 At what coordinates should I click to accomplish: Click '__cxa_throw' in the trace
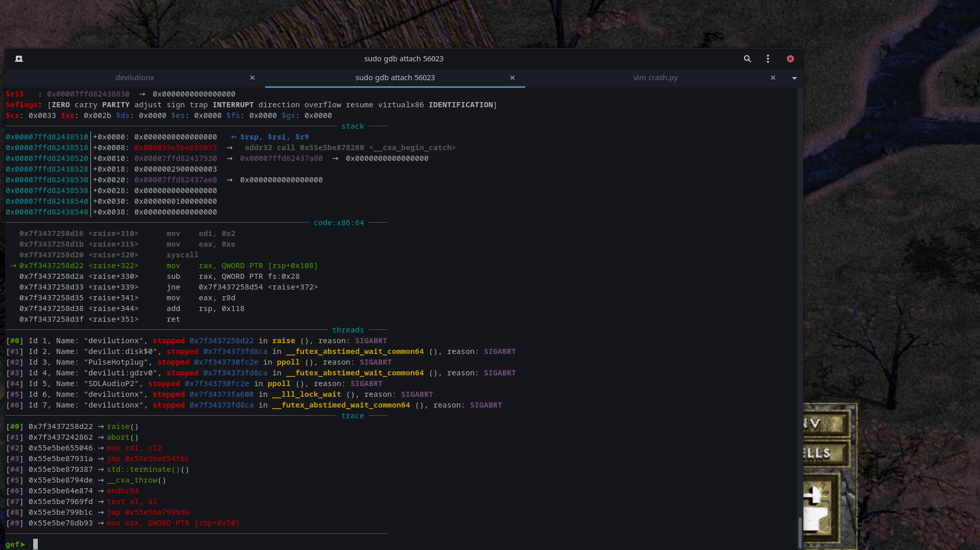tap(132, 480)
